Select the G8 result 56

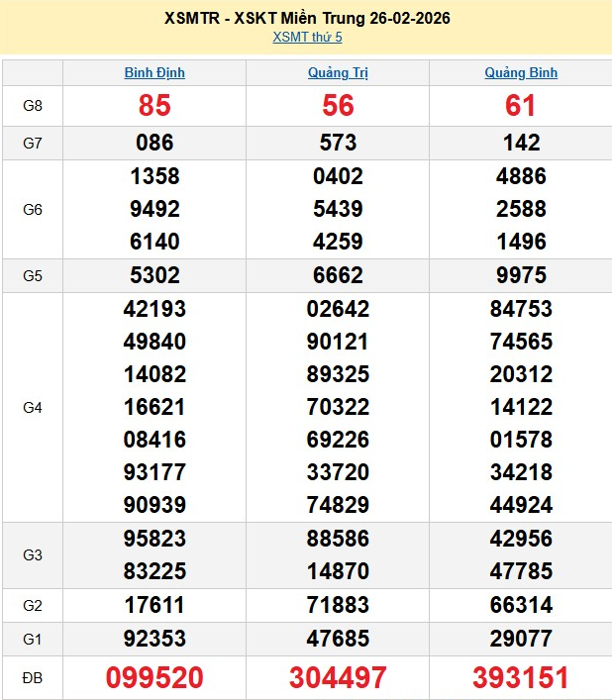point(338,106)
